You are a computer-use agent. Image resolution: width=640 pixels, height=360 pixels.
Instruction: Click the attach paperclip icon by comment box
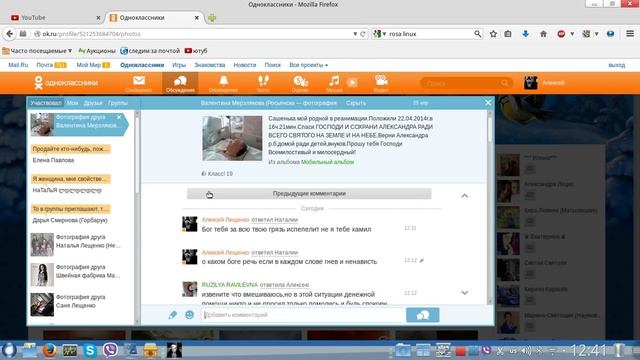click(173, 315)
